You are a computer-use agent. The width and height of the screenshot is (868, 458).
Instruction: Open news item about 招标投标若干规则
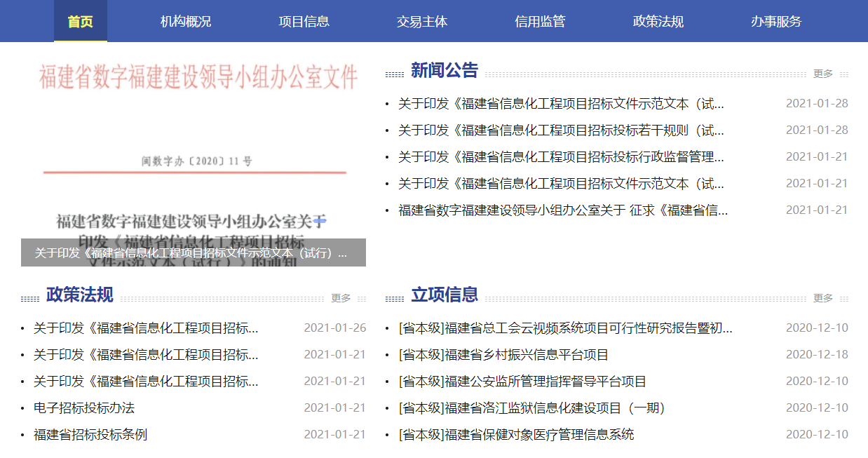click(x=561, y=130)
